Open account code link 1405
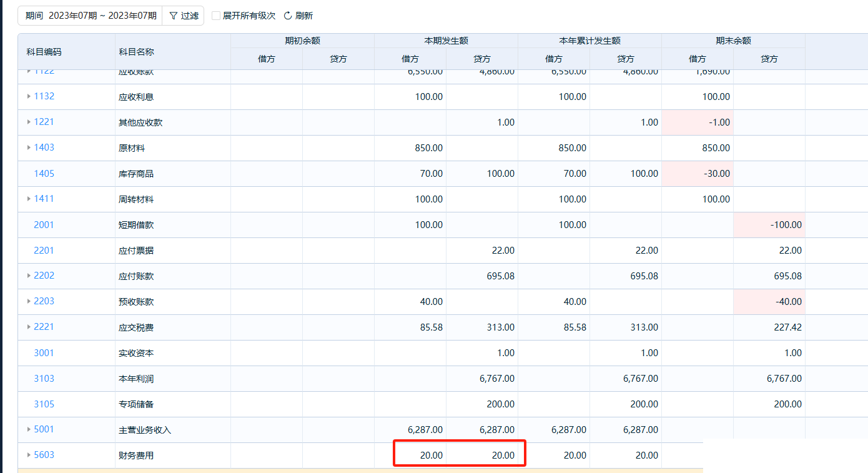 click(44, 174)
